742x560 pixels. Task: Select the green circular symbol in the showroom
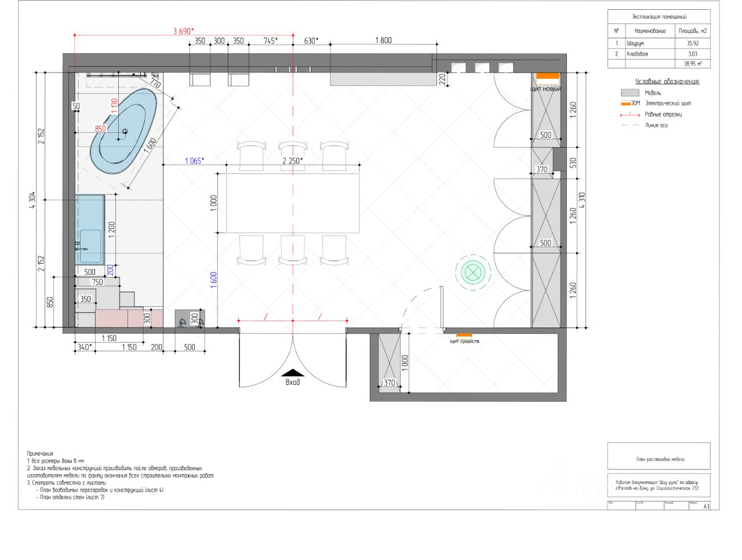point(473,272)
